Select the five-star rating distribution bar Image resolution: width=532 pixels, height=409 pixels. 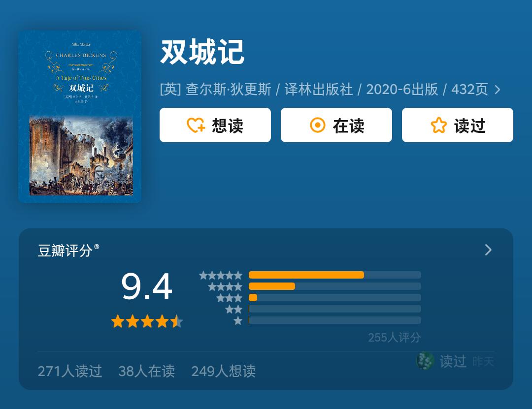(x=334, y=275)
